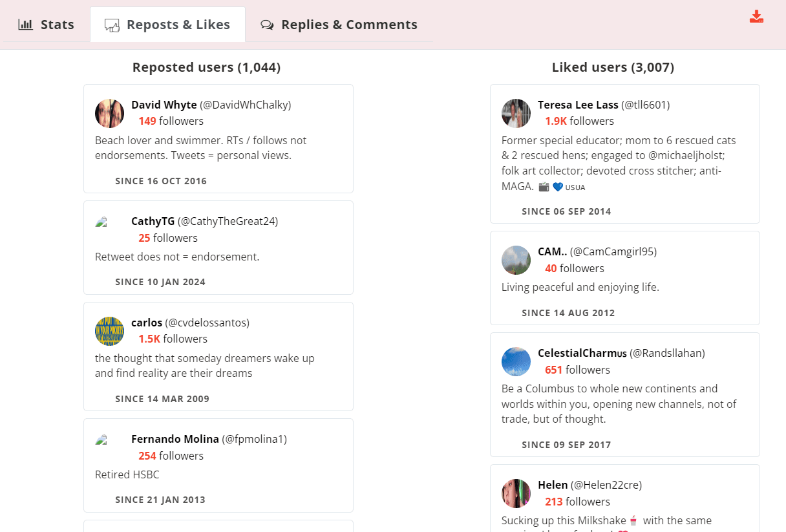Click the Fernando Molina name link
This screenshot has width=786, height=532.
[175, 439]
